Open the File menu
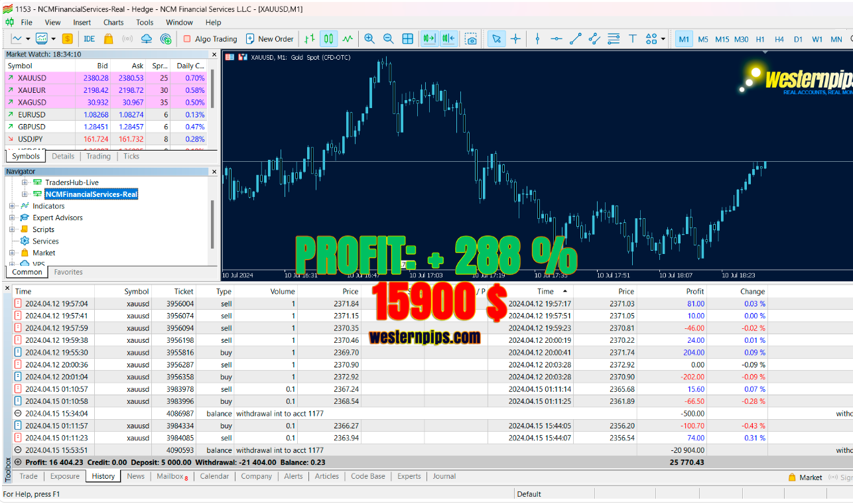This screenshot has height=504, width=853. (x=27, y=22)
